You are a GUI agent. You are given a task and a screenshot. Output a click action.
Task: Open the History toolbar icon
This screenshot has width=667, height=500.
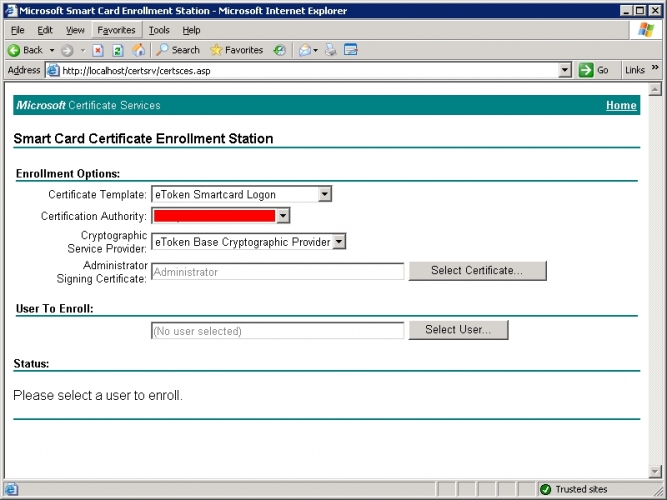point(279,50)
